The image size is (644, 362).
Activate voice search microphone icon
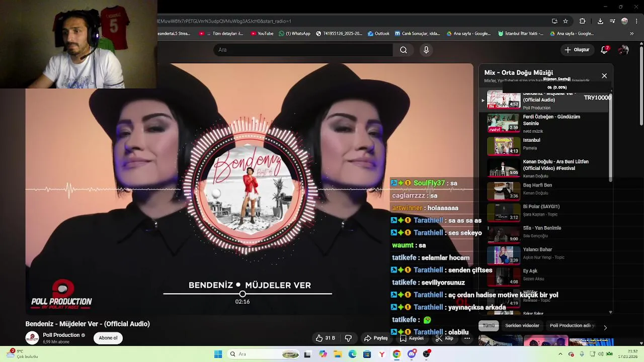pyautogui.click(x=426, y=50)
